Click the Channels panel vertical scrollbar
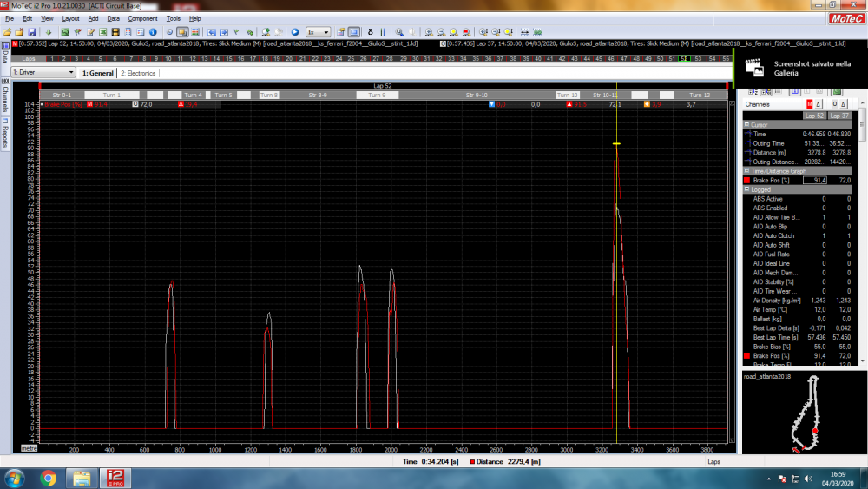The height and width of the screenshot is (489, 868). tap(863, 233)
